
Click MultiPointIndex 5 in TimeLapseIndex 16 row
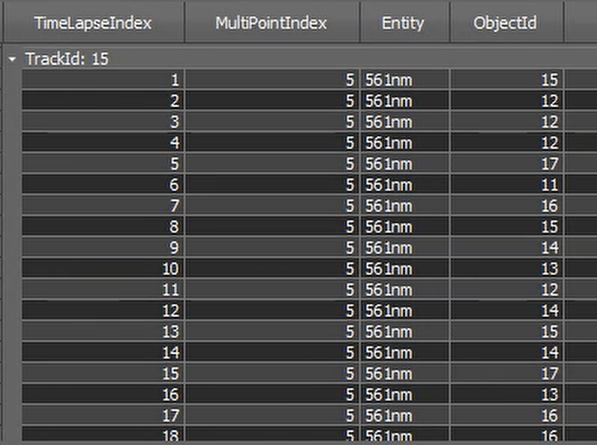click(272, 394)
